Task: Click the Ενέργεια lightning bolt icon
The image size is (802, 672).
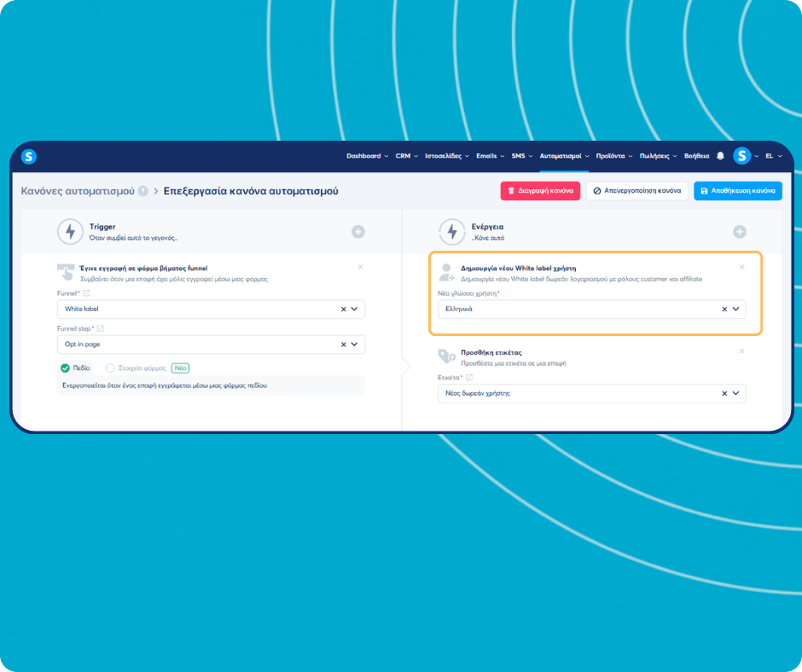Action: click(452, 232)
